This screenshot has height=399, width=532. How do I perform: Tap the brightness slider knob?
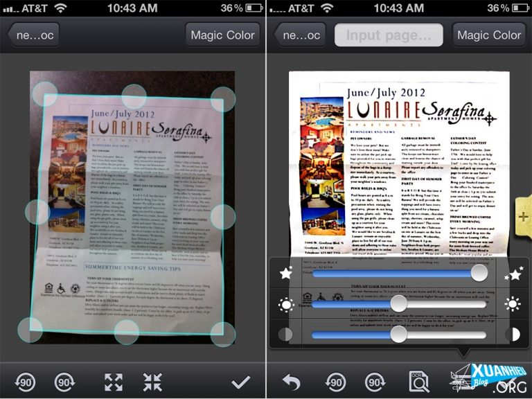tap(399, 303)
